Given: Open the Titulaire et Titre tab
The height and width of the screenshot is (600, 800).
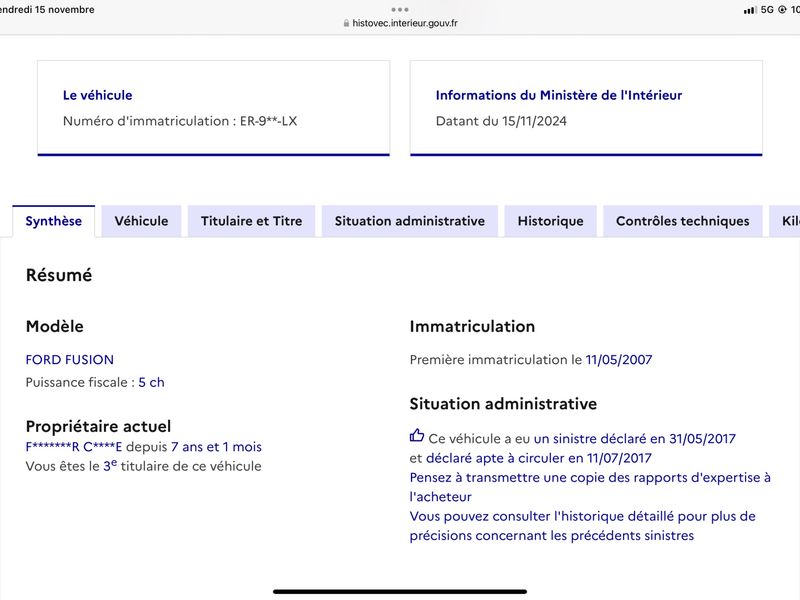Looking at the screenshot, I should point(252,221).
